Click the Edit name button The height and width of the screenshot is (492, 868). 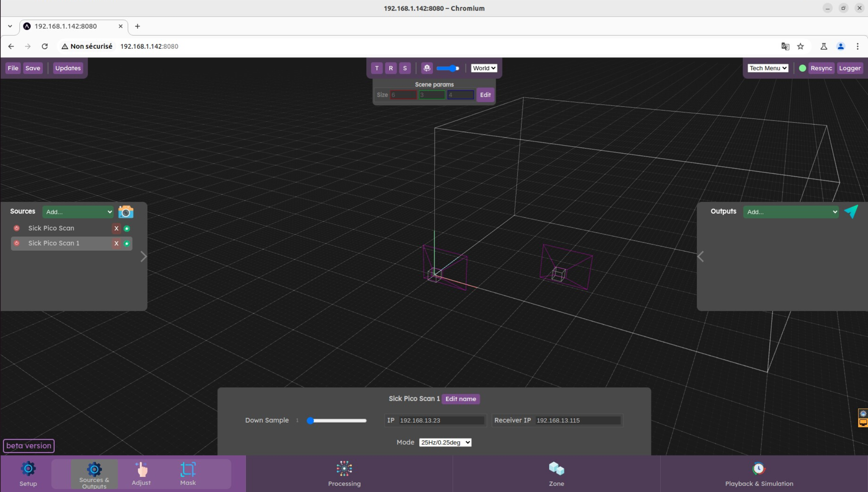460,399
